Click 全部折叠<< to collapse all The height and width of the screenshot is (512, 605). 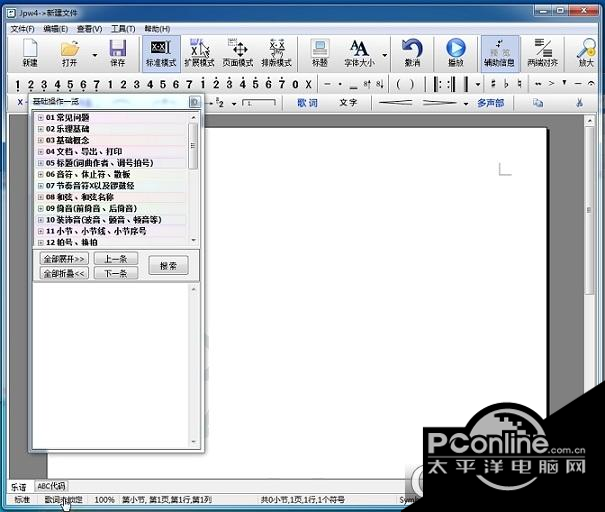64,273
